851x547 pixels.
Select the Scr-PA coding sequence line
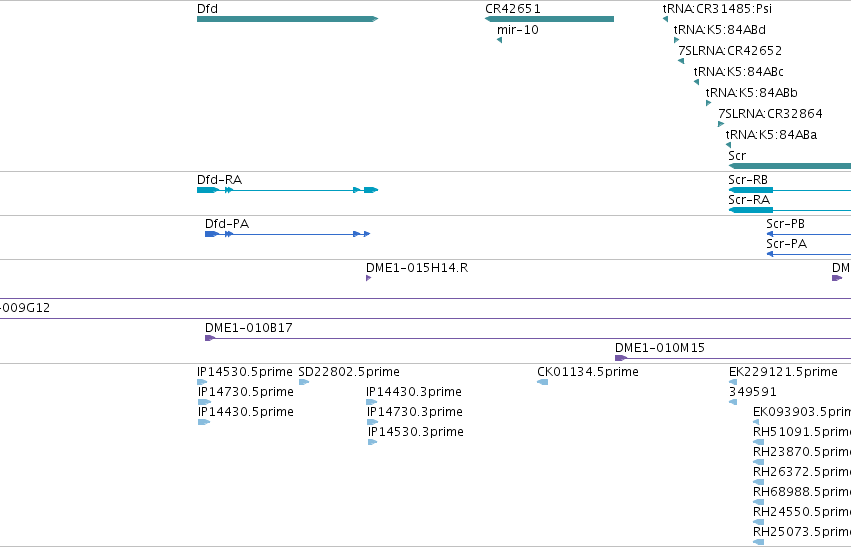[809, 254]
